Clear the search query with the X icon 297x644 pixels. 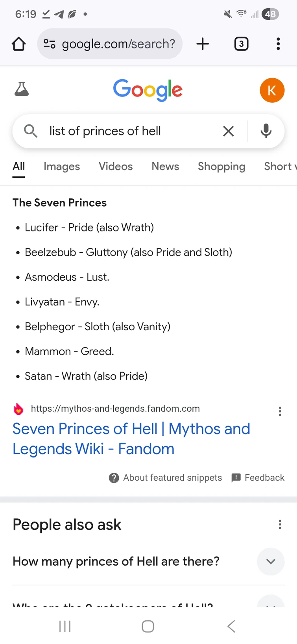coord(228,131)
